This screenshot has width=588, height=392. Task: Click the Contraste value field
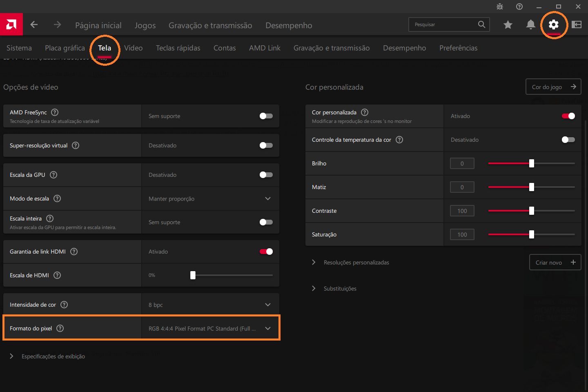click(462, 211)
